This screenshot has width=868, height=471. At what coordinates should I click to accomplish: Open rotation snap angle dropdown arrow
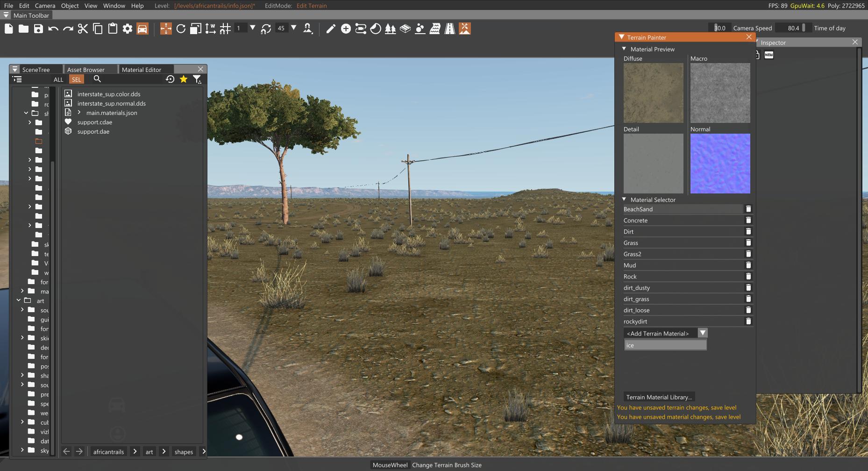294,28
